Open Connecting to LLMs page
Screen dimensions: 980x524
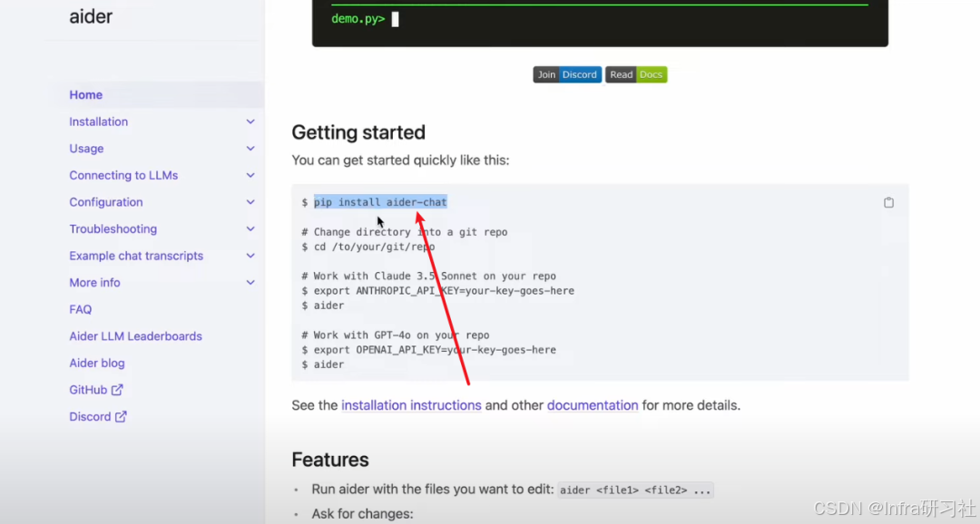coord(123,176)
